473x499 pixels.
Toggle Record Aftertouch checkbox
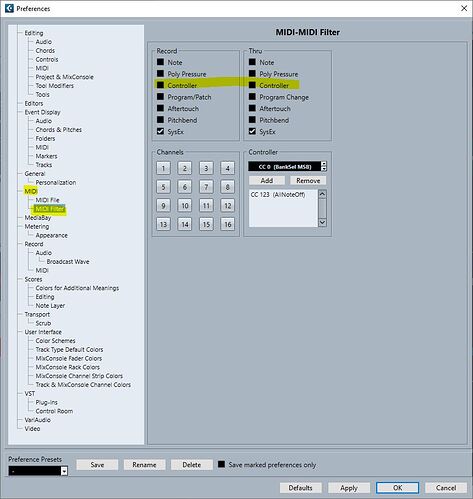click(x=161, y=108)
